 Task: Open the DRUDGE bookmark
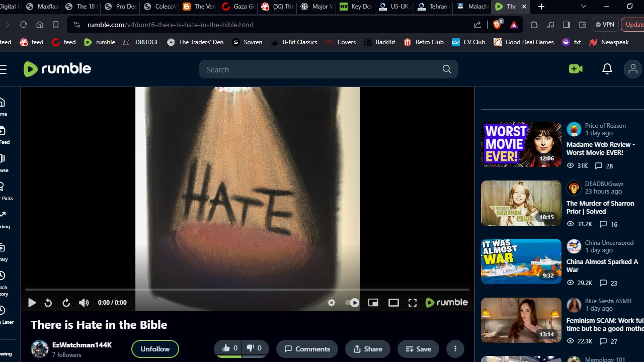point(141,42)
